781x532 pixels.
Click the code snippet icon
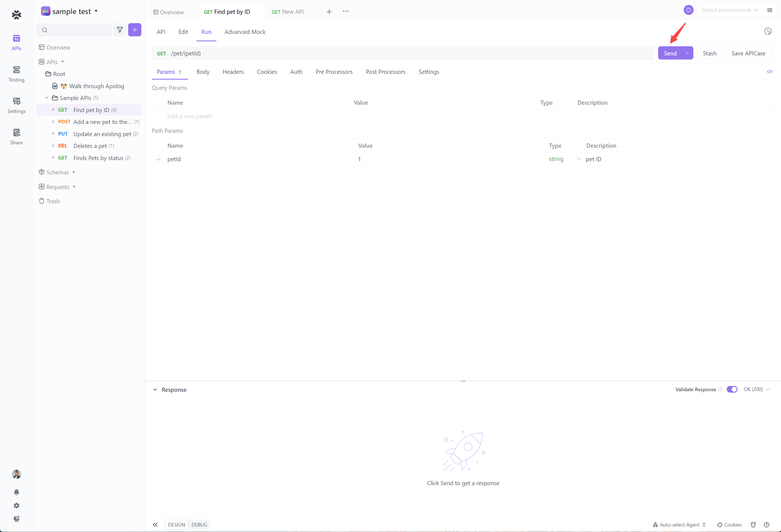click(769, 72)
